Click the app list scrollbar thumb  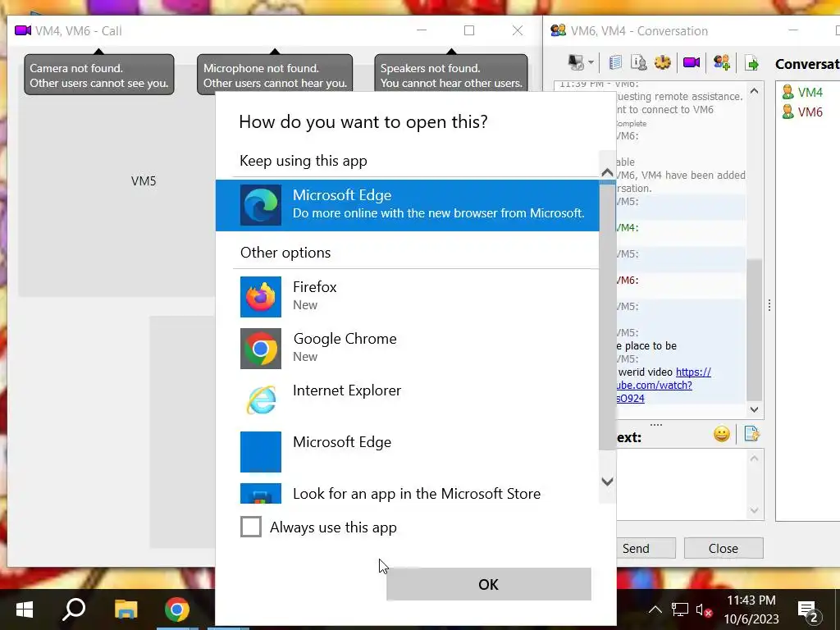tap(607, 316)
